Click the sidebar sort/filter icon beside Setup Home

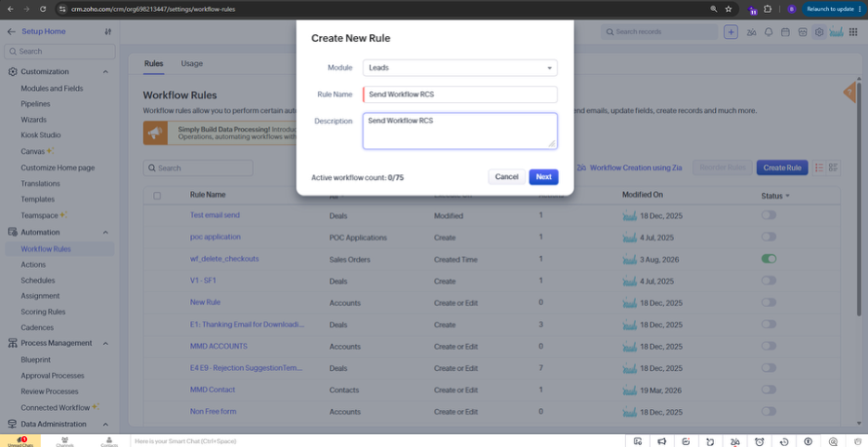click(108, 32)
